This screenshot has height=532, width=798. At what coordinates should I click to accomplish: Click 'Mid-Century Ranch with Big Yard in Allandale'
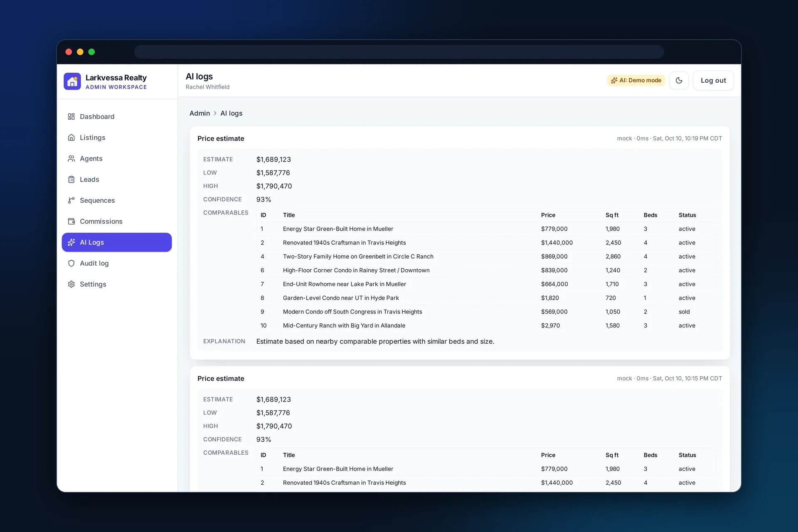coord(344,325)
